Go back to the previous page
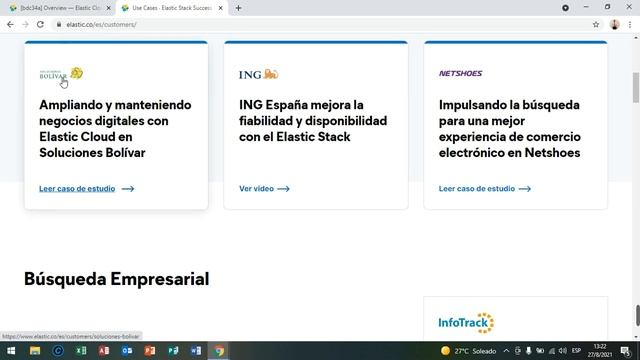640x360 pixels. [x=10, y=24]
